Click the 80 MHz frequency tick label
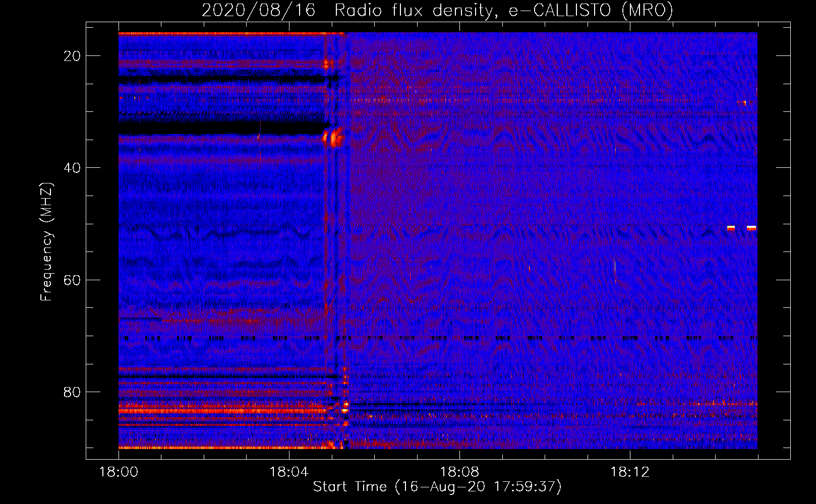This screenshot has height=504, width=816. 73,392
